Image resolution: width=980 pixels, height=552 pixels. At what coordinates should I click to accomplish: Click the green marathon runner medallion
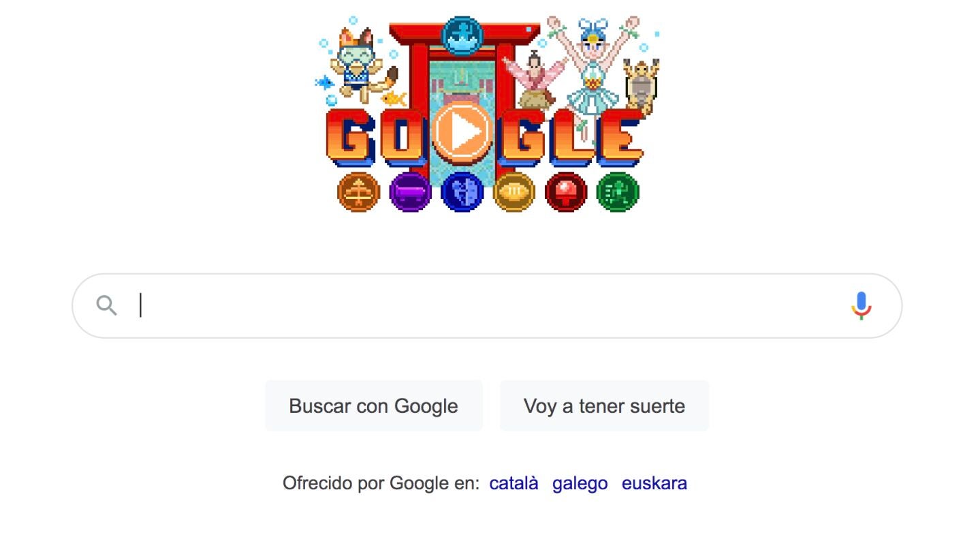[x=618, y=192]
